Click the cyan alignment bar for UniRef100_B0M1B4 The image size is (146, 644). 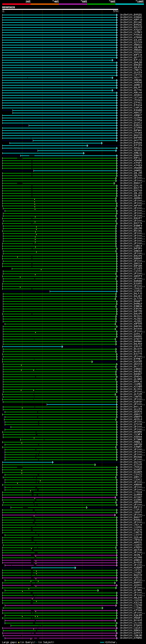click(x=56, y=143)
